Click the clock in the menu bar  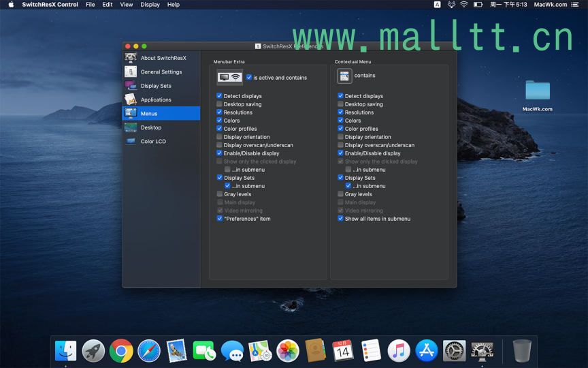click(x=508, y=5)
